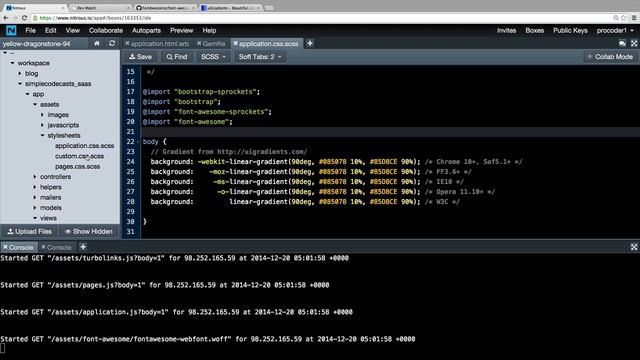640x360 pixels.
Task: Open application.css.scss in the file tree
Action: [84, 146]
